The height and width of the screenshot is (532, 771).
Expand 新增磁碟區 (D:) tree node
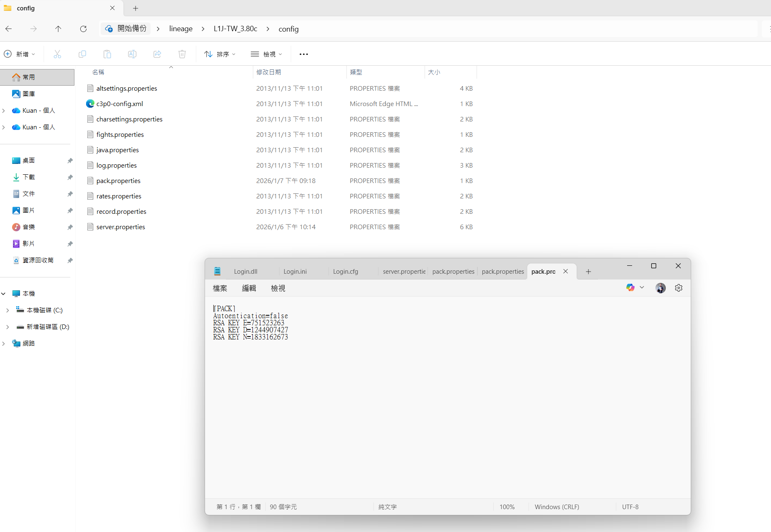click(x=7, y=327)
